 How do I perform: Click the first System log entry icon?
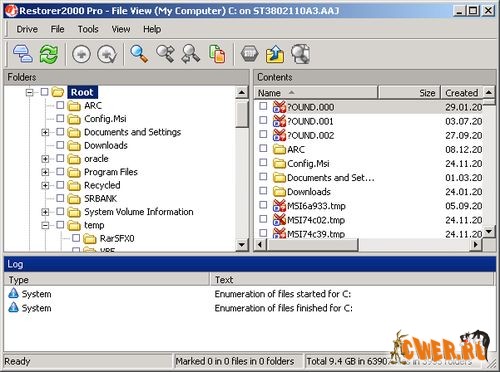click(13, 293)
